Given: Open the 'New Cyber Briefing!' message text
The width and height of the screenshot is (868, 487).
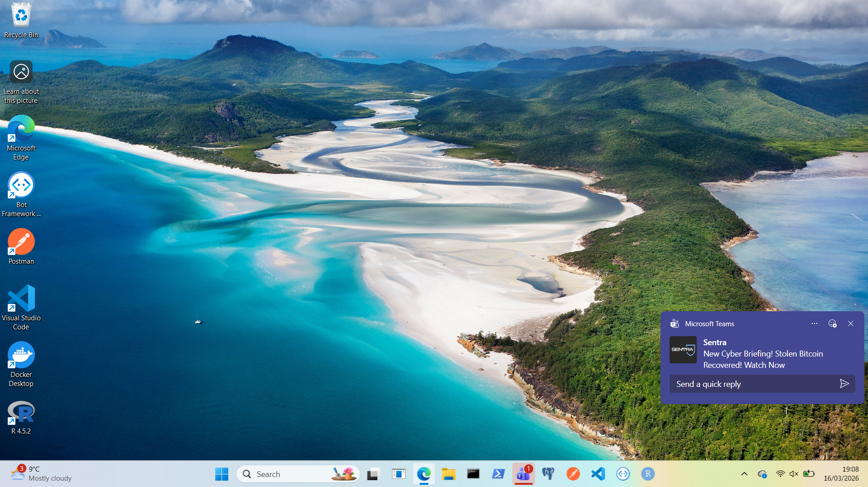Looking at the screenshot, I should [x=763, y=359].
